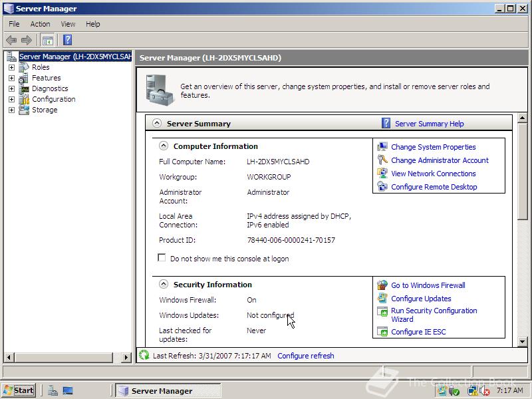Select the Diagnostics icon in tree
This screenshot has width=532, height=399.
coord(25,89)
